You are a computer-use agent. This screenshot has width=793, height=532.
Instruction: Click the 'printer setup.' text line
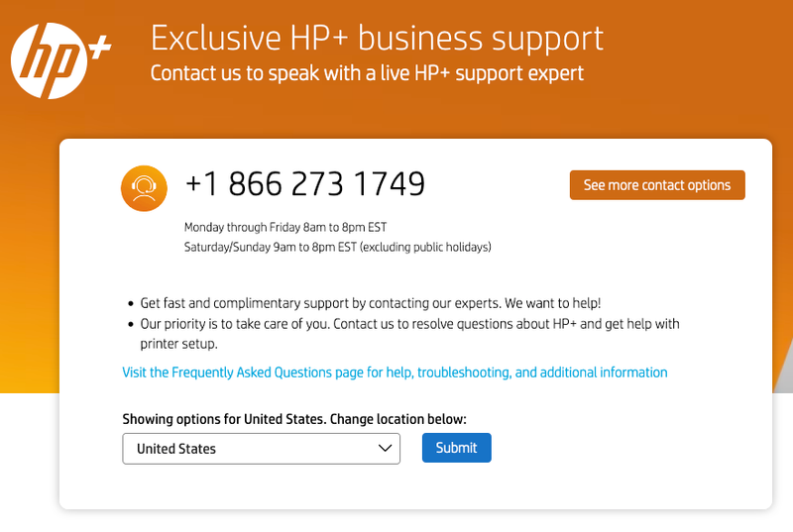point(179,344)
